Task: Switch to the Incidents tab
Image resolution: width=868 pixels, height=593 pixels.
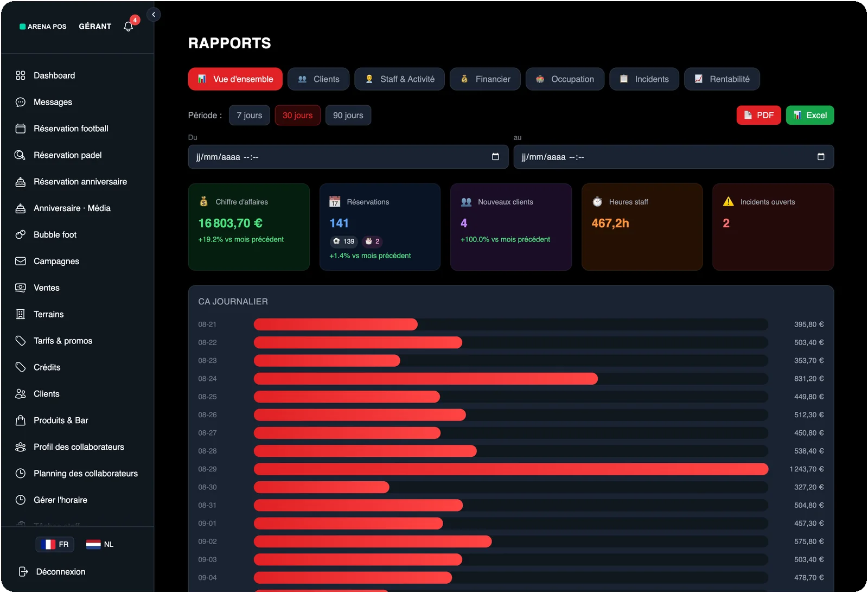Action: [644, 79]
